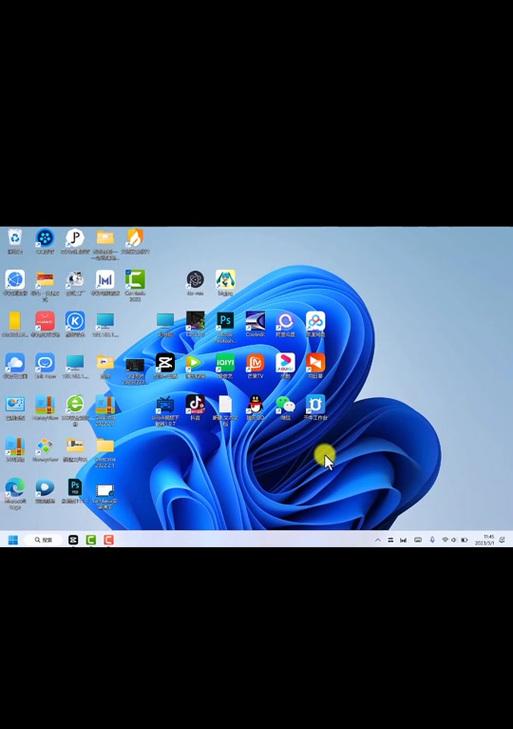513x729 pixels.
Task: Open the Adobe Photoshop desktop shortcut
Action: point(225,321)
